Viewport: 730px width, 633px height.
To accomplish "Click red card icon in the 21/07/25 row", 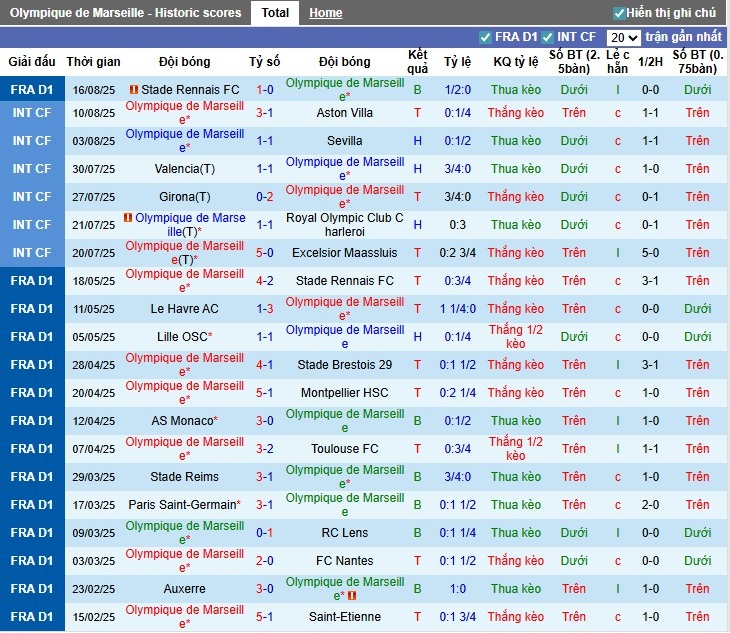I will point(128,217).
